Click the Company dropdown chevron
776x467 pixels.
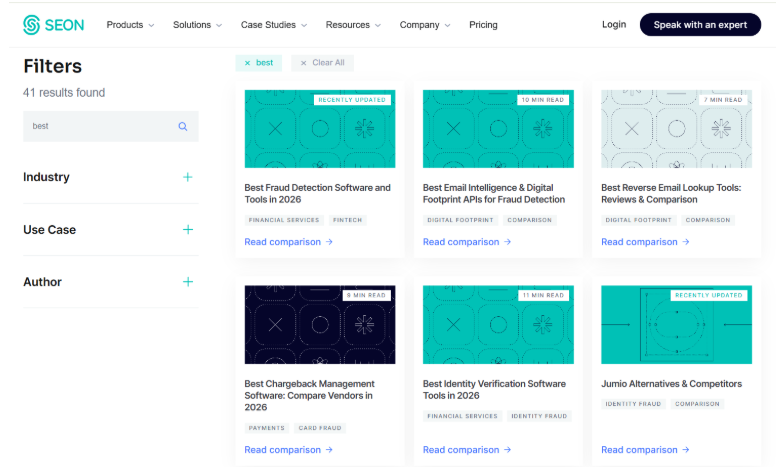pyautogui.click(x=448, y=25)
